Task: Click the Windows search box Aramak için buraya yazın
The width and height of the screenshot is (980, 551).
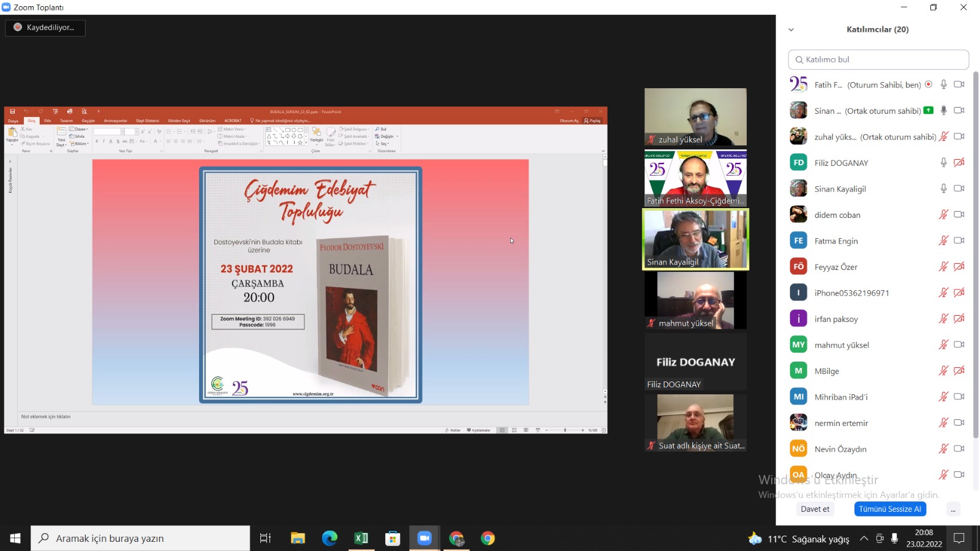Action: 140,538
